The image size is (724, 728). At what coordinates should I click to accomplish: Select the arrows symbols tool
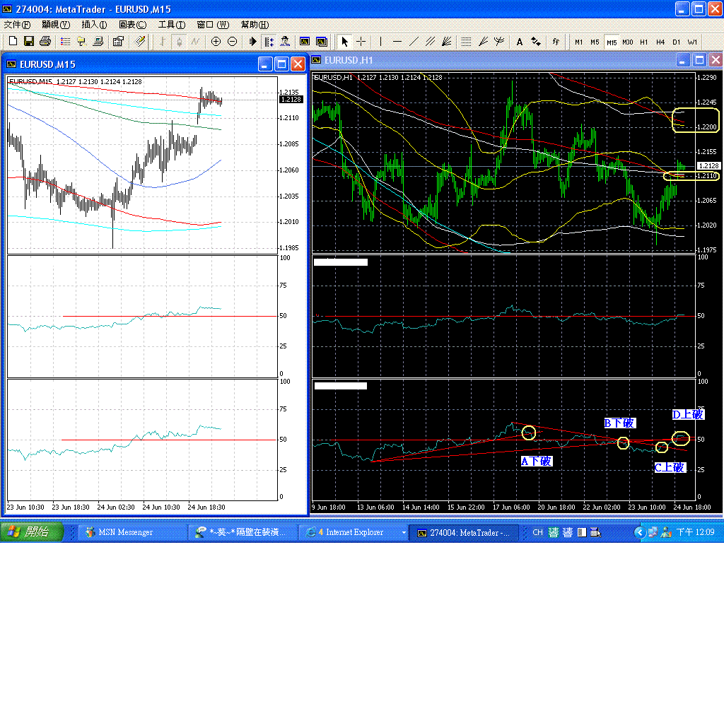[x=536, y=41]
